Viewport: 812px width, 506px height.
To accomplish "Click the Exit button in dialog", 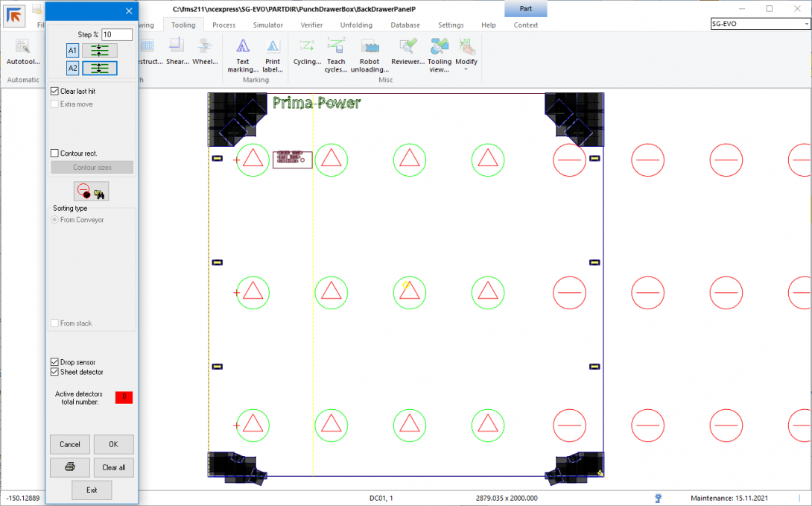I will click(x=92, y=490).
